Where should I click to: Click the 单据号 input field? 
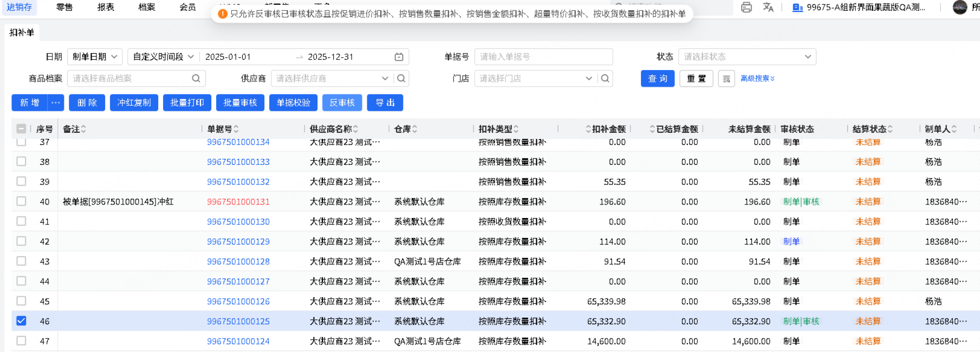point(543,57)
